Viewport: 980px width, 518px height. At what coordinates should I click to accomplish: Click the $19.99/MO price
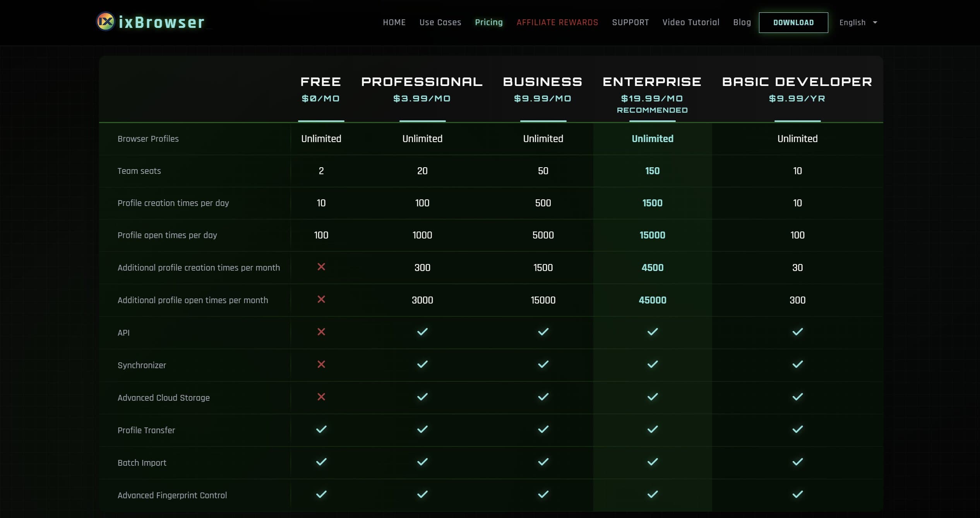(652, 98)
